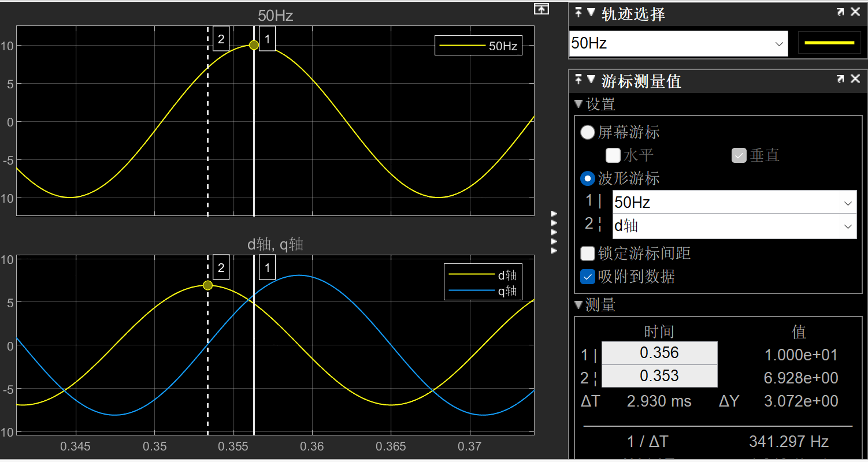Collapse the 游标测量值 panel with its triangle
The width and height of the screenshot is (868, 462).
[591, 80]
